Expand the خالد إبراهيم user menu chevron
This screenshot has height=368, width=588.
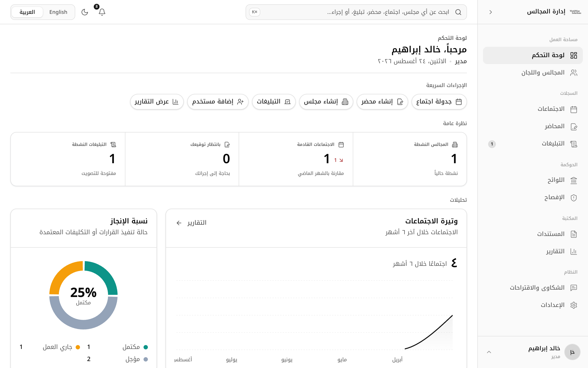[x=489, y=352]
